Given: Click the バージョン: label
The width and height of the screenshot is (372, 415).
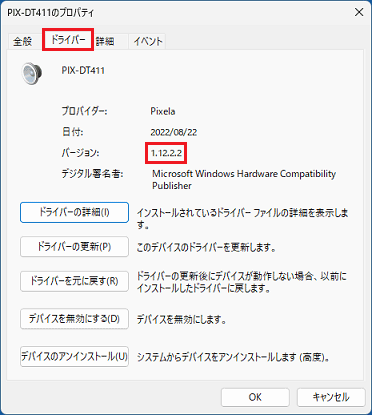Looking at the screenshot, I should click(x=80, y=153).
